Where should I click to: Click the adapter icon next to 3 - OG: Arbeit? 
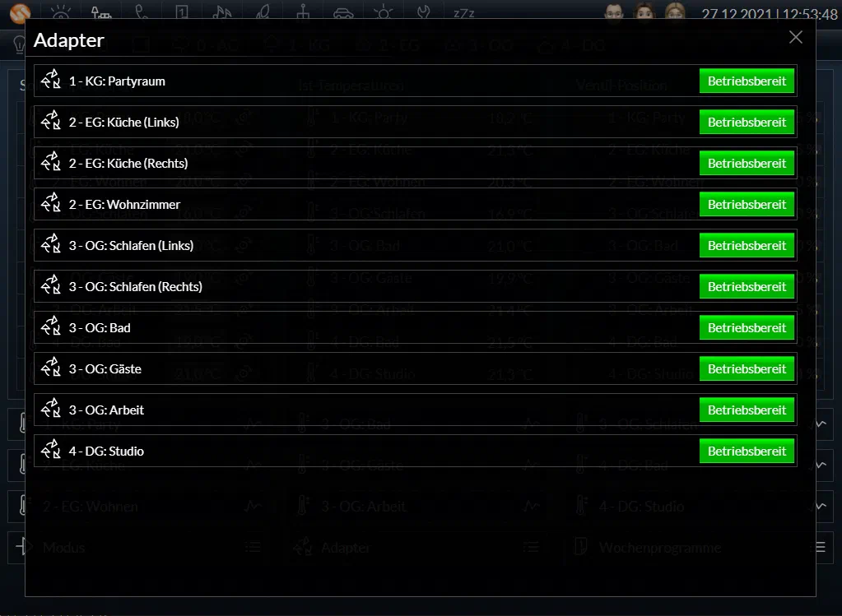click(x=51, y=410)
